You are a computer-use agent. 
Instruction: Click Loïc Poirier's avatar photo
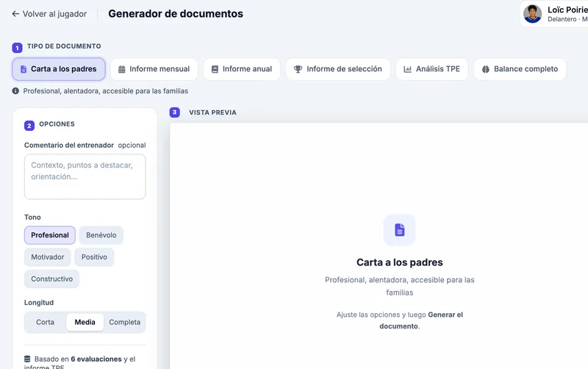tap(532, 14)
